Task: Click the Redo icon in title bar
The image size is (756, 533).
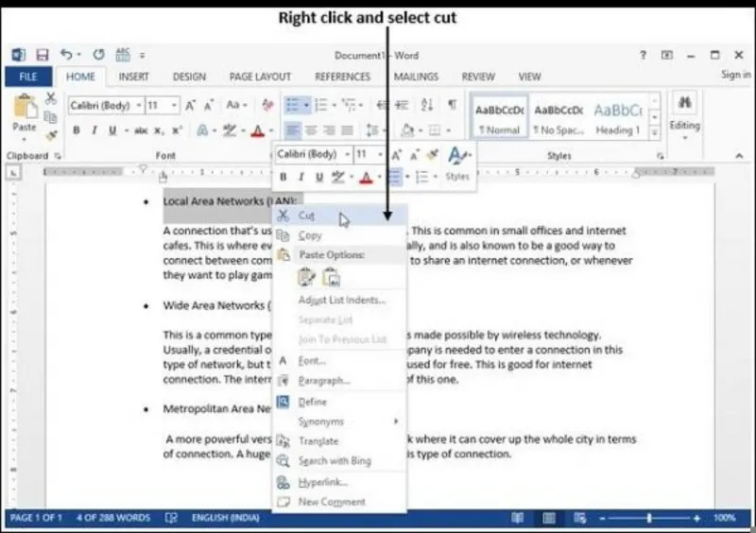Action: coord(99,55)
